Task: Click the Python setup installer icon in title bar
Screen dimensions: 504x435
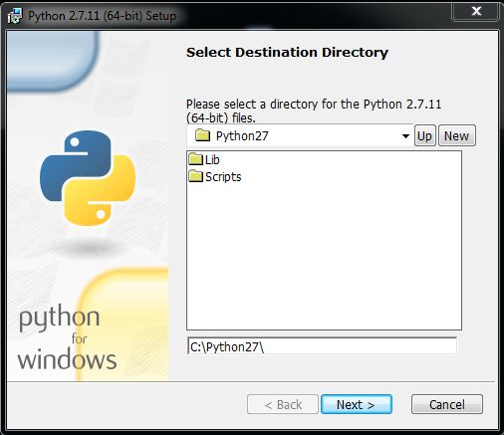Action: pyautogui.click(x=15, y=16)
